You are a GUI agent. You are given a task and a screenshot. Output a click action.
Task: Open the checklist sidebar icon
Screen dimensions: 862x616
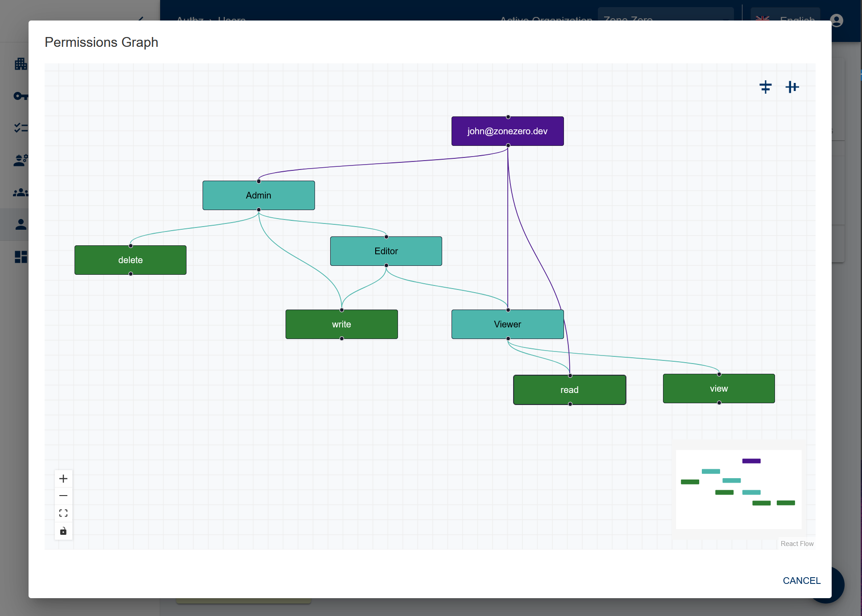[x=21, y=128]
